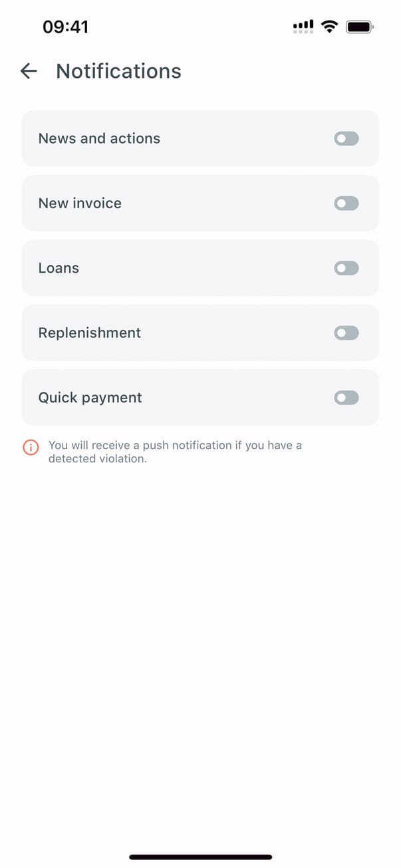Tap the "You will receive a push notification" line

[x=175, y=445]
